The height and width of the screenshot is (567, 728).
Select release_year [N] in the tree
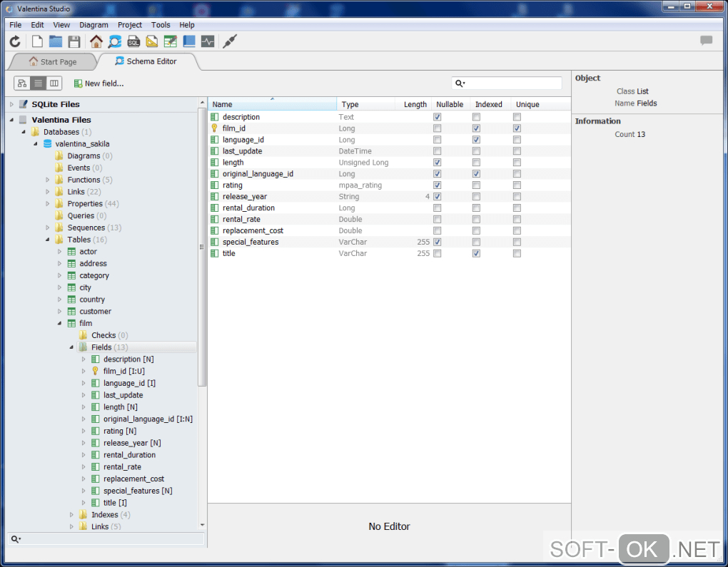(132, 443)
